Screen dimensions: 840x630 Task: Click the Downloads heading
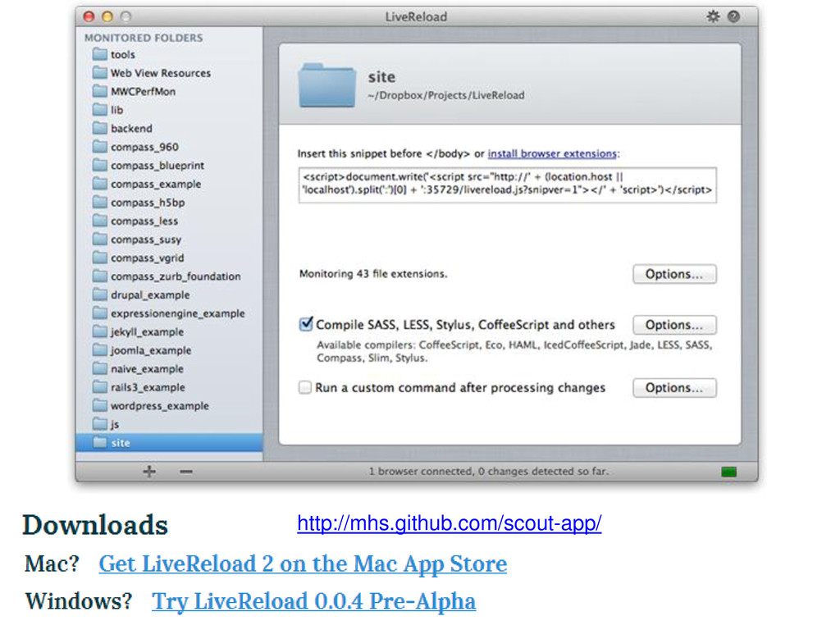pyautogui.click(x=95, y=525)
